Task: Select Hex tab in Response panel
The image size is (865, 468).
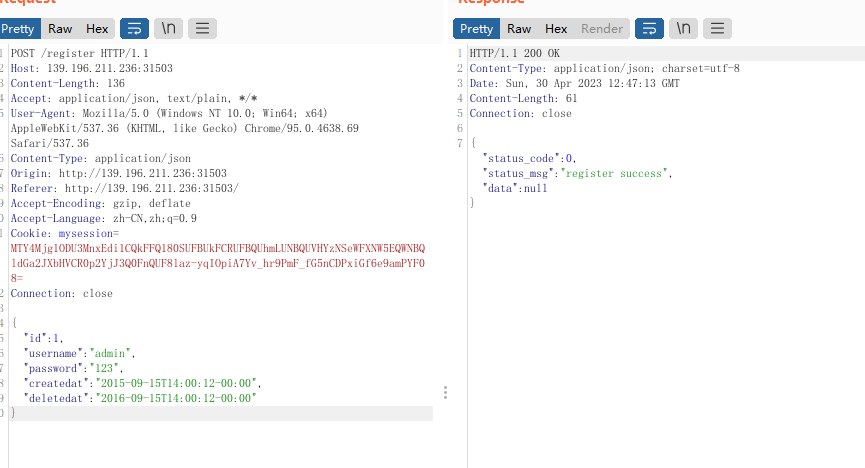Action: click(x=556, y=29)
